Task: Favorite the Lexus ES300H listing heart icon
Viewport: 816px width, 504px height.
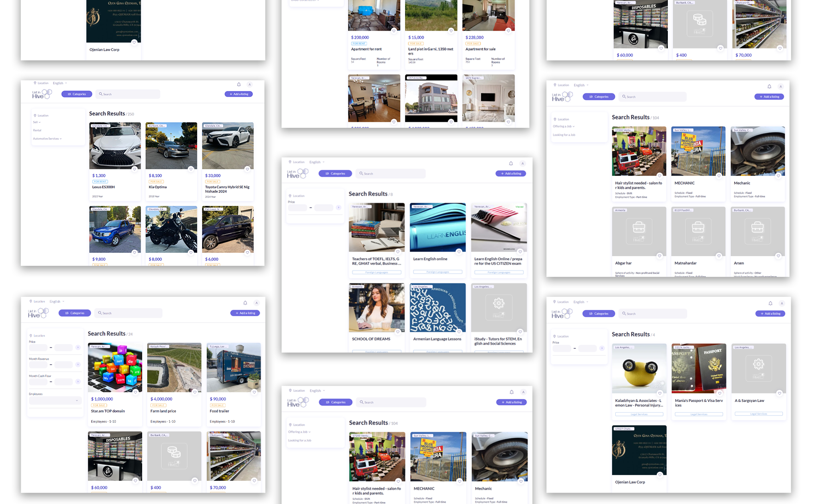Action: (x=134, y=169)
